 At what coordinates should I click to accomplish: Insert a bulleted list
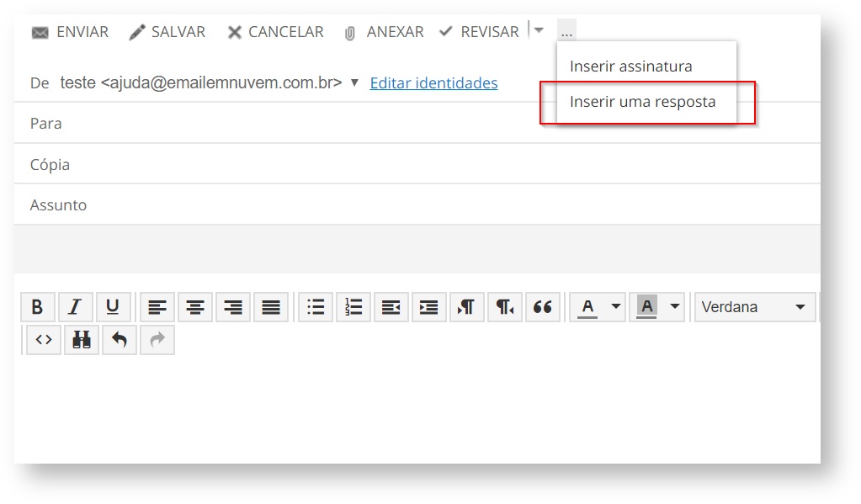[316, 307]
